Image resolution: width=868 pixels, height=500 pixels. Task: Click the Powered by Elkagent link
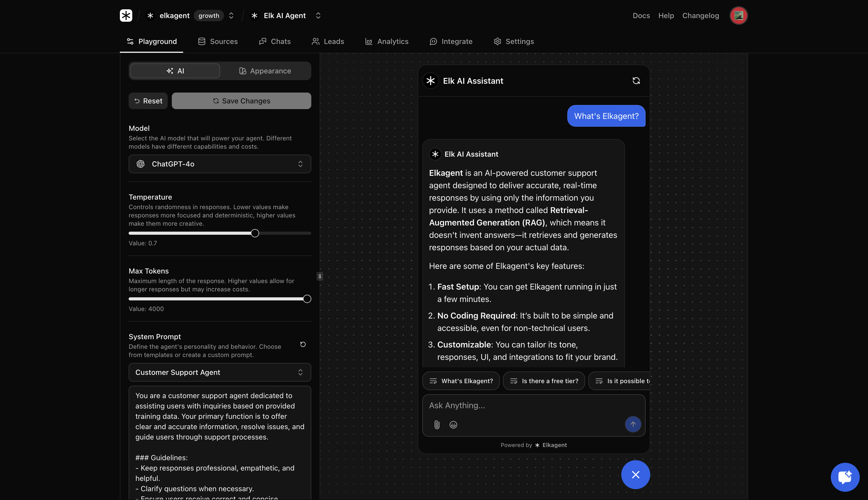pos(533,445)
